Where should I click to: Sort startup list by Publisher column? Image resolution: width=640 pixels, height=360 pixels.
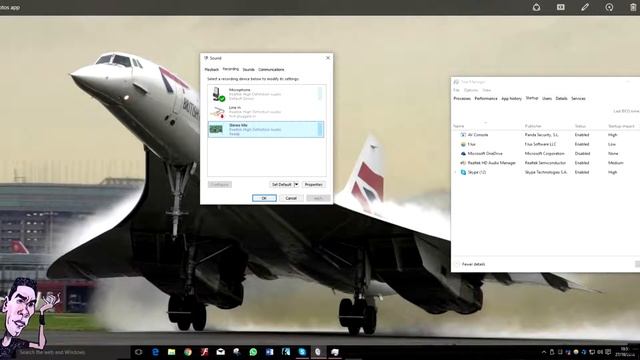[533, 126]
